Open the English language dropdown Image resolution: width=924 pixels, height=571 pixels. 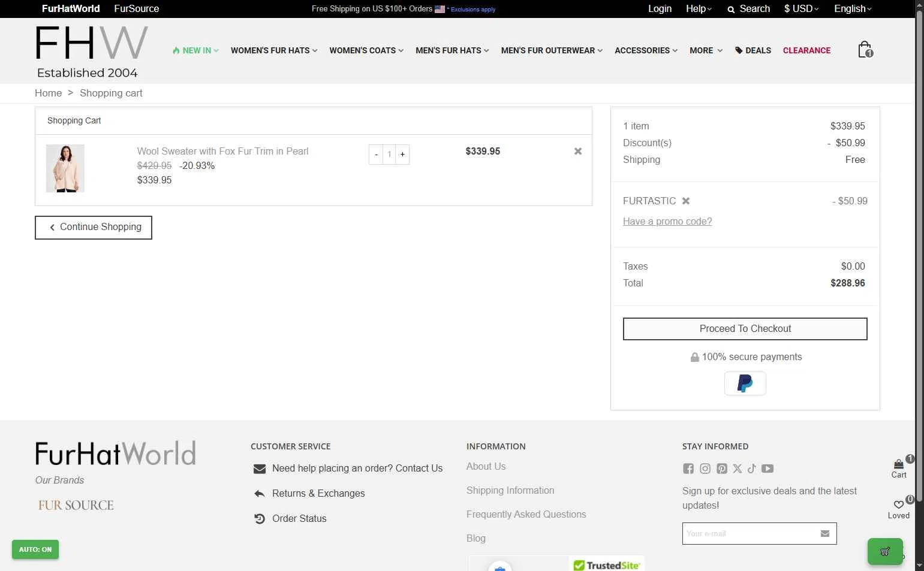pyautogui.click(x=853, y=9)
